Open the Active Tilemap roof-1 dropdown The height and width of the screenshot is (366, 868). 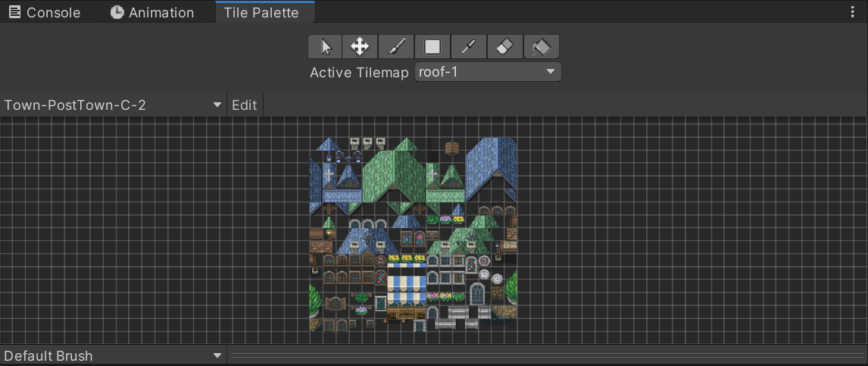coord(488,72)
